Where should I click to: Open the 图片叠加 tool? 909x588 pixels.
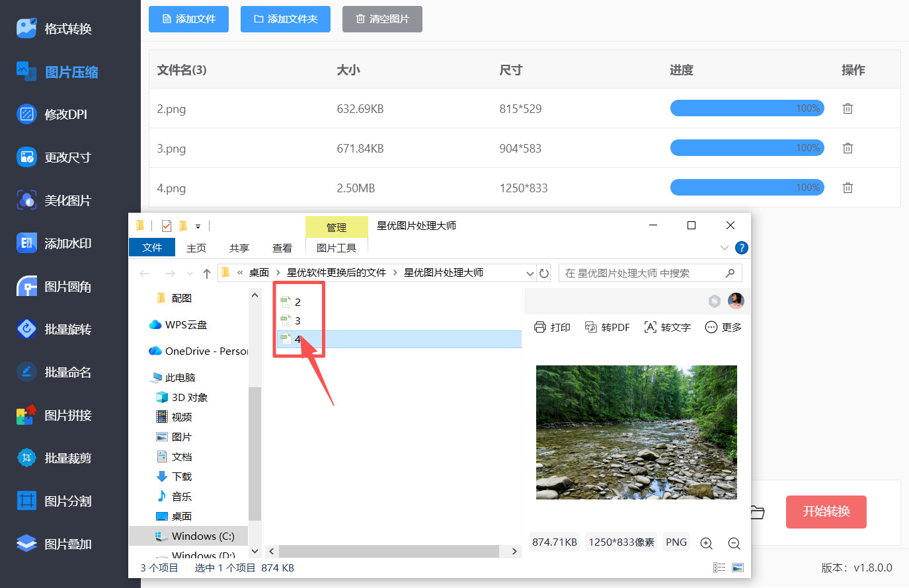point(54,544)
